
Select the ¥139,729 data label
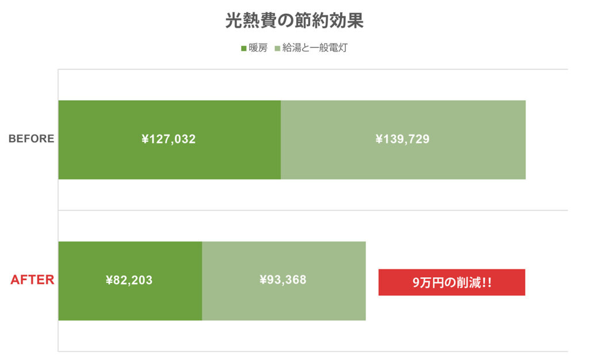point(403,139)
